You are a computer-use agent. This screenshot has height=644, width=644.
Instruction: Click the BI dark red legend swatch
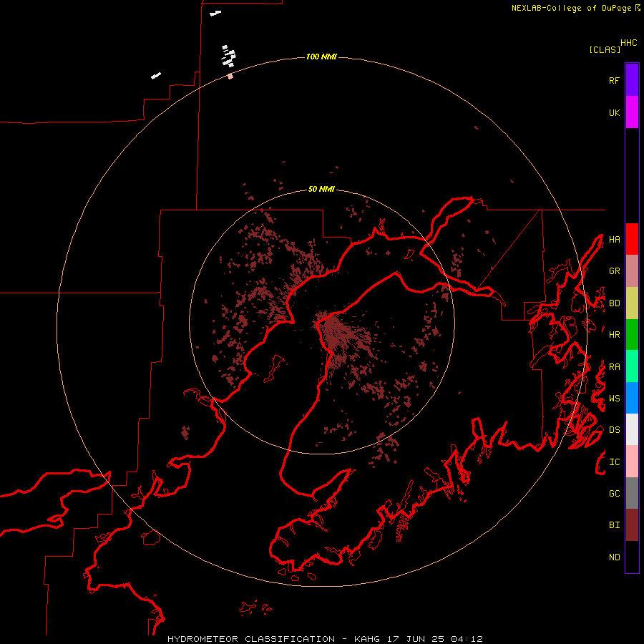click(632, 525)
